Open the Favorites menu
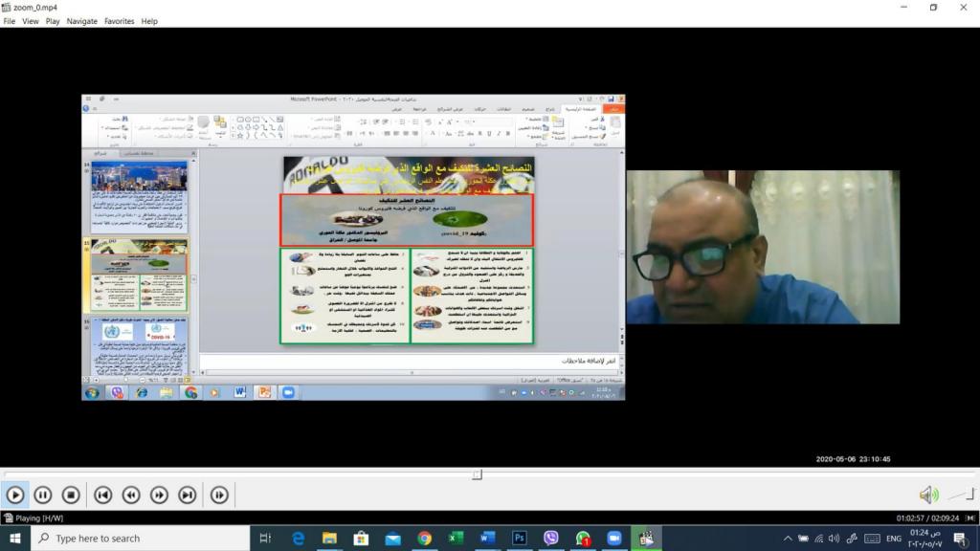Image resolution: width=980 pixels, height=551 pixels. tap(120, 21)
